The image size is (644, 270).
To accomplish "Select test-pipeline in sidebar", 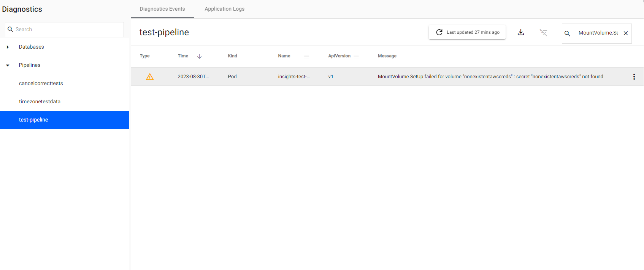I will pos(33,120).
